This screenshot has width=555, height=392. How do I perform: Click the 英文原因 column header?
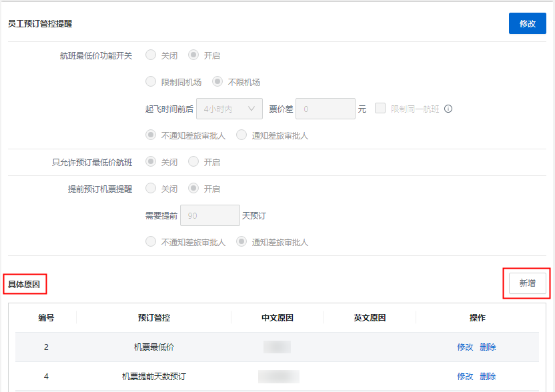(x=370, y=318)
